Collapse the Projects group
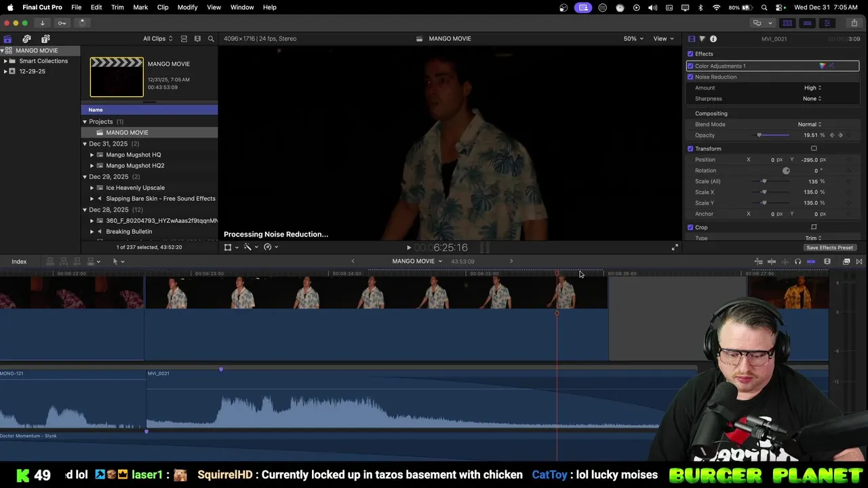 [85, 121]
